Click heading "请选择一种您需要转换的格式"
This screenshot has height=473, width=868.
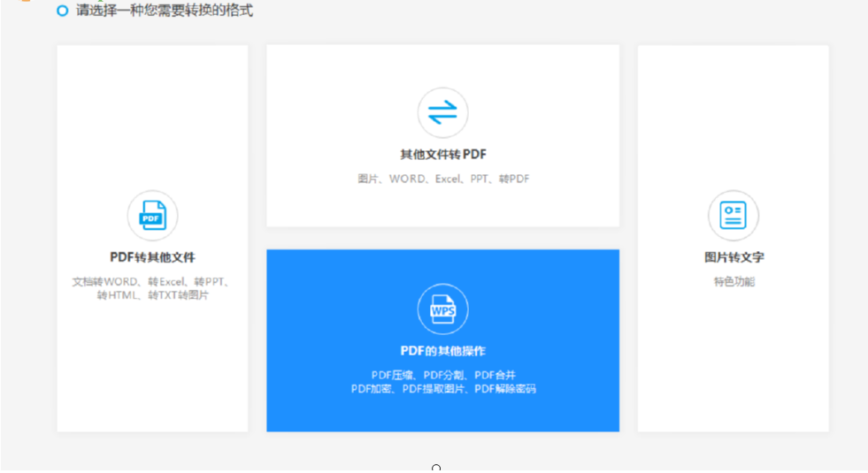164,11
